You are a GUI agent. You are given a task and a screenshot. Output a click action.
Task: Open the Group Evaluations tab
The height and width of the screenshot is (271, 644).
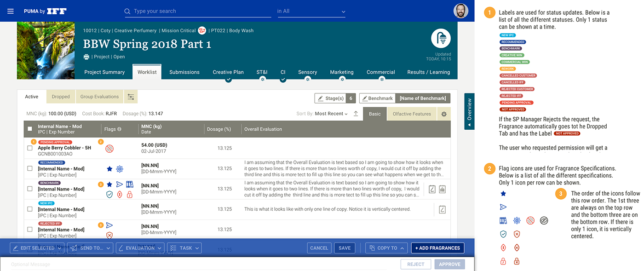[99, 97]
